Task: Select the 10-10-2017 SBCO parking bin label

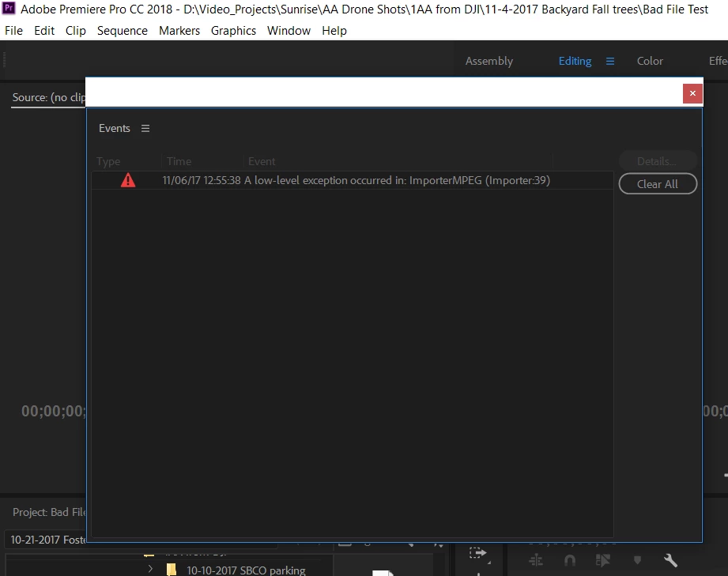Action: 246,570
